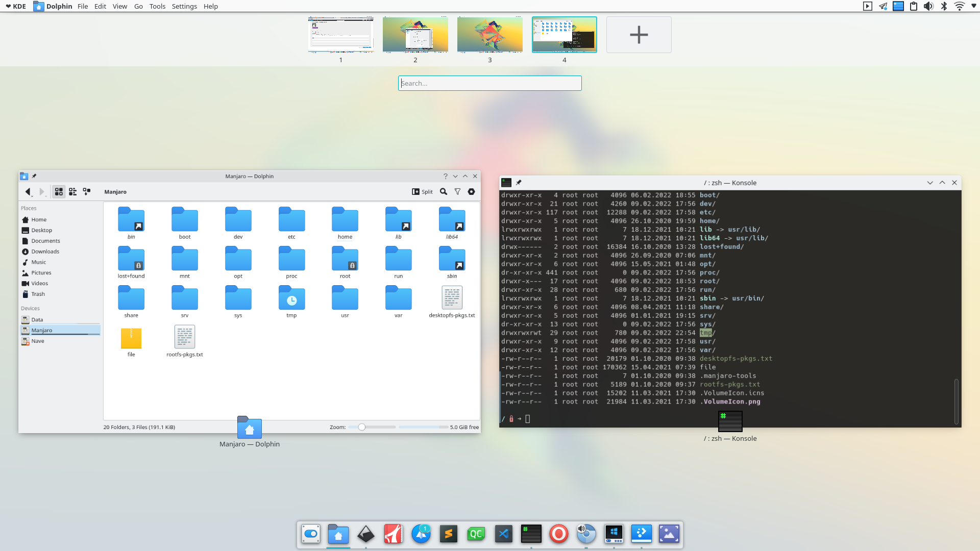Toggle Split view in Dolphin
The height and width of the screenshot is (551, 980).
pyautogui.click(x=423, y=192)
